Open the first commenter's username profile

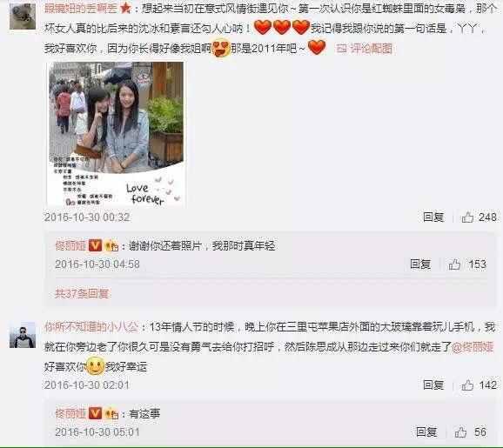click(x=81, y=9)
